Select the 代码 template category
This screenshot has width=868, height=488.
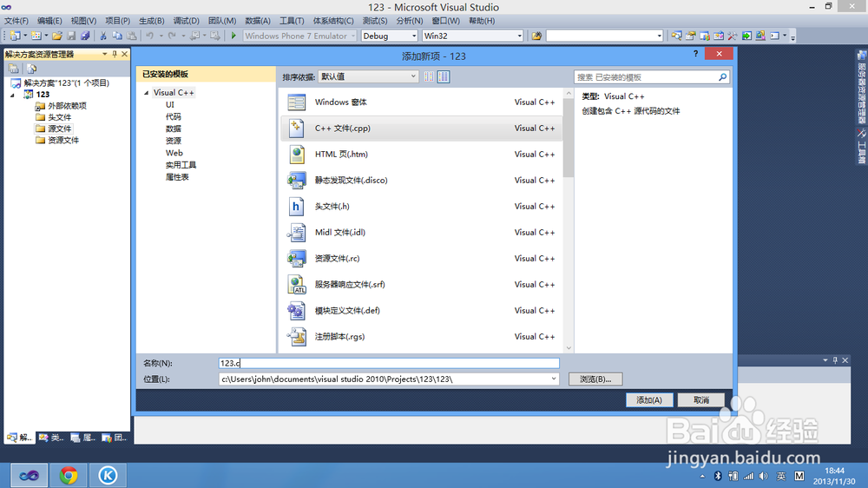click(174, 117)
